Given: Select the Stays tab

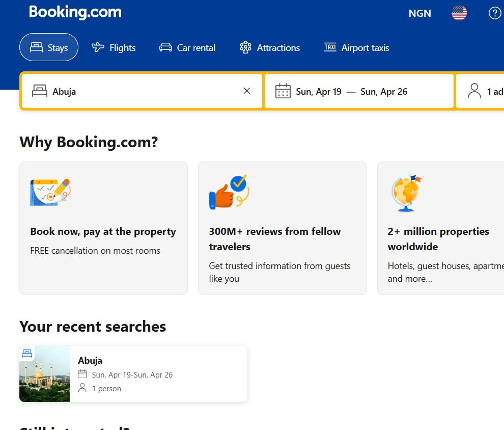Looking at the screenshot, I should click(x=49, y=47).
